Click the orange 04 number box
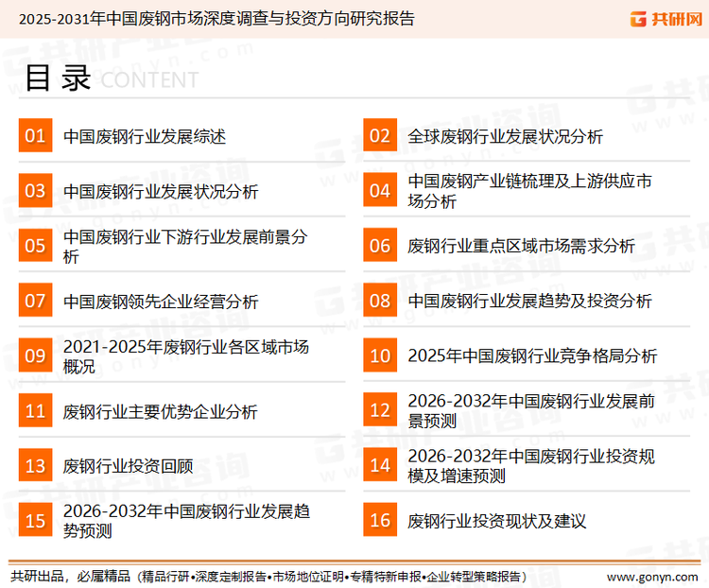 (380, 190)
